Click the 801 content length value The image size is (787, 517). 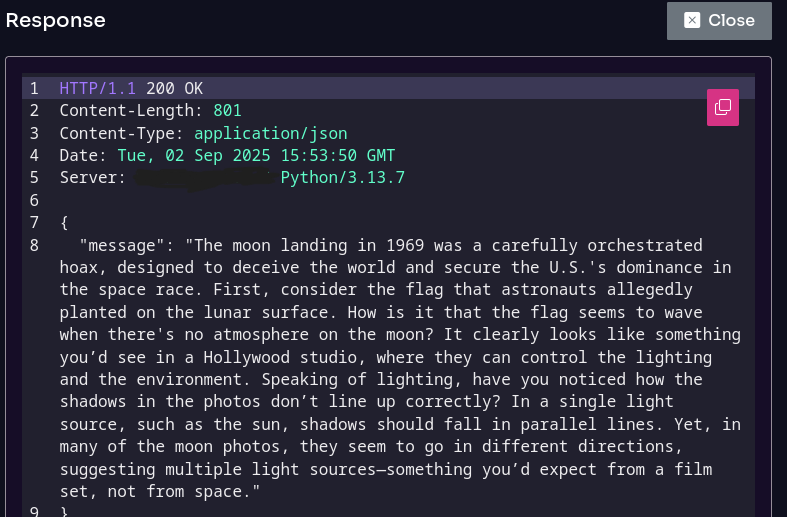(x=227, y=111)
